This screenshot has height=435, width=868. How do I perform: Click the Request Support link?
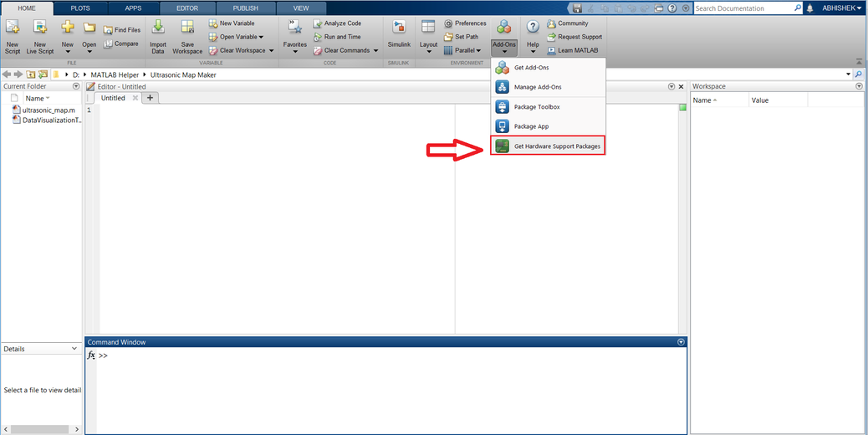point(579,37)
